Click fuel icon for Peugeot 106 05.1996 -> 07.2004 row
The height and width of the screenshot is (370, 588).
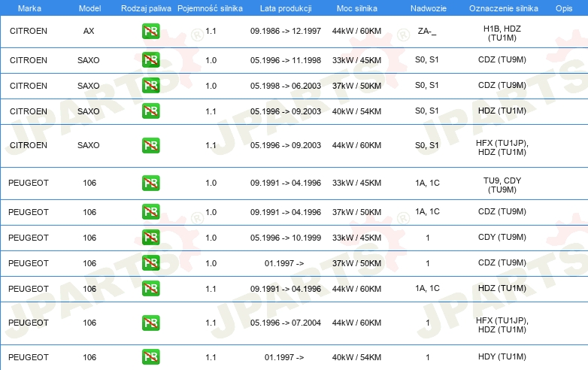pos(150,323)
